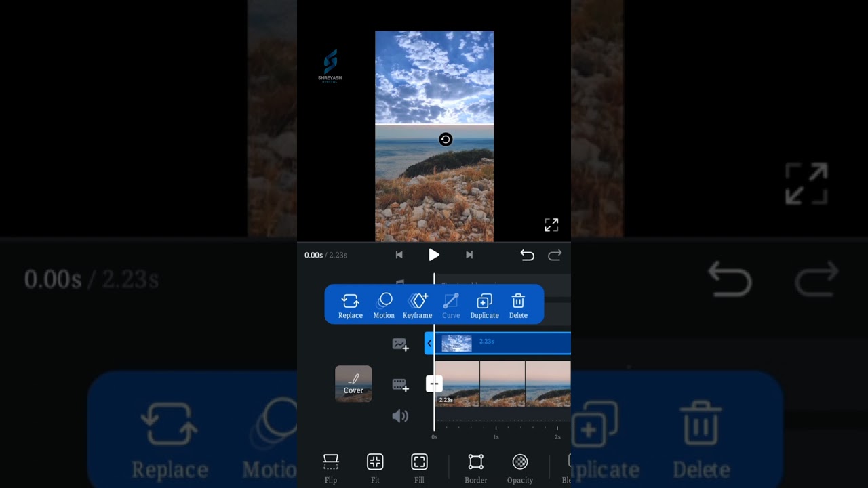Open the Cover editor thumbnail
The image size is (868, 488).
tap(353, 384)
